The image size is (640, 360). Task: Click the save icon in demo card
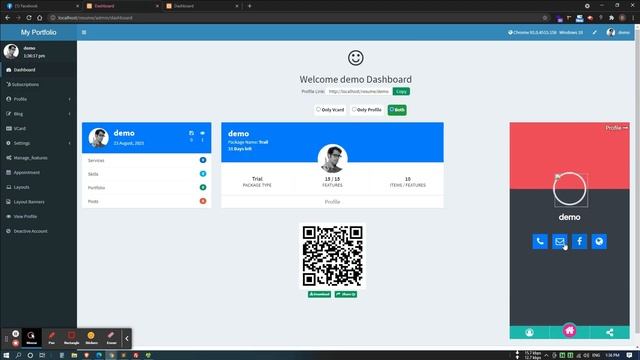point(191,133)
